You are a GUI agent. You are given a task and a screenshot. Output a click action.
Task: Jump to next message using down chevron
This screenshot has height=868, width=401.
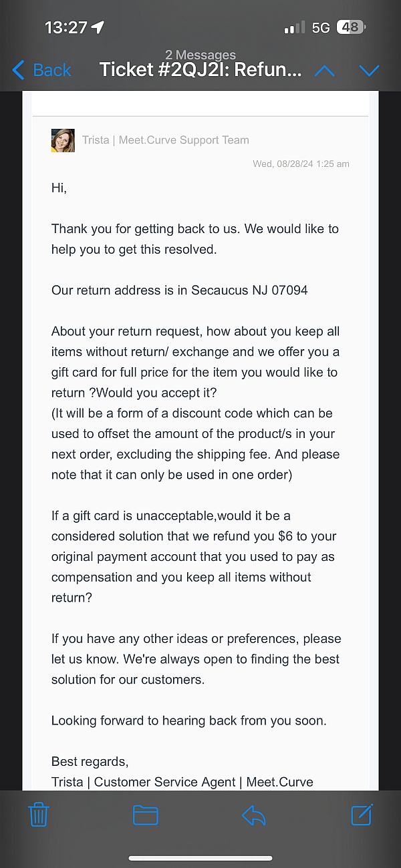point(369,70)
